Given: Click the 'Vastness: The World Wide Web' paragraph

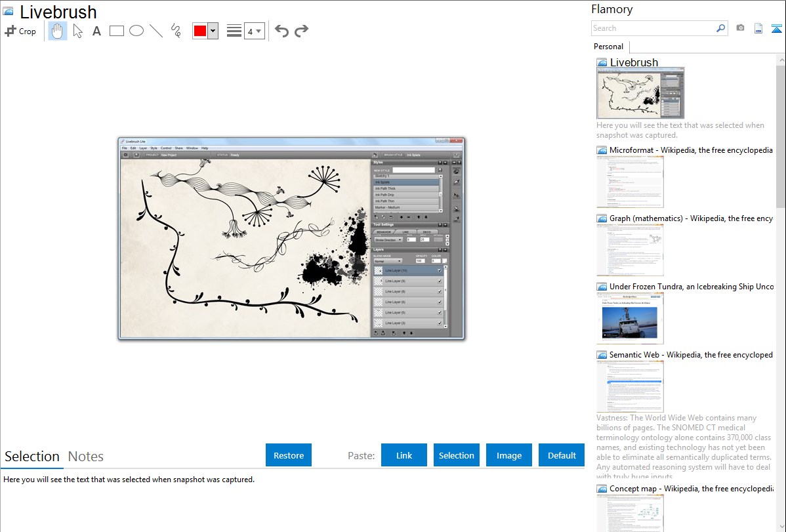Looking at the screenshot, I should point(684,447).
